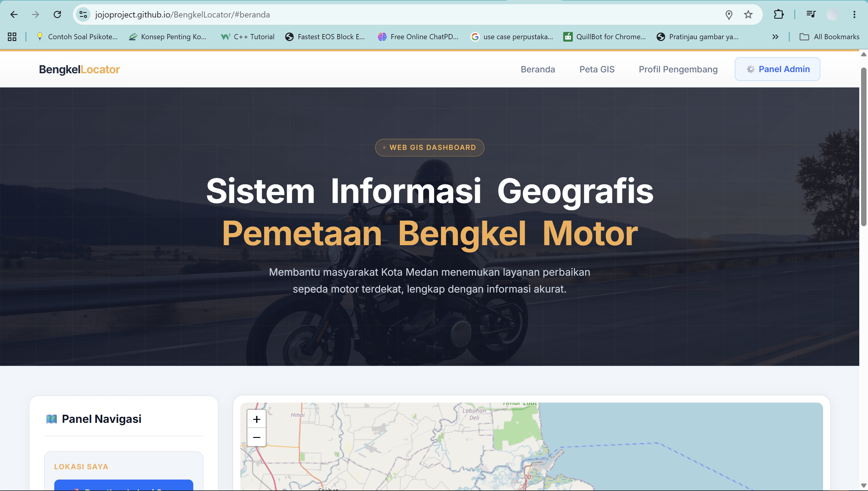Viewport: 868px width, 491px height.
Task: Go forward with browser arrow
Action: [35, 14]
